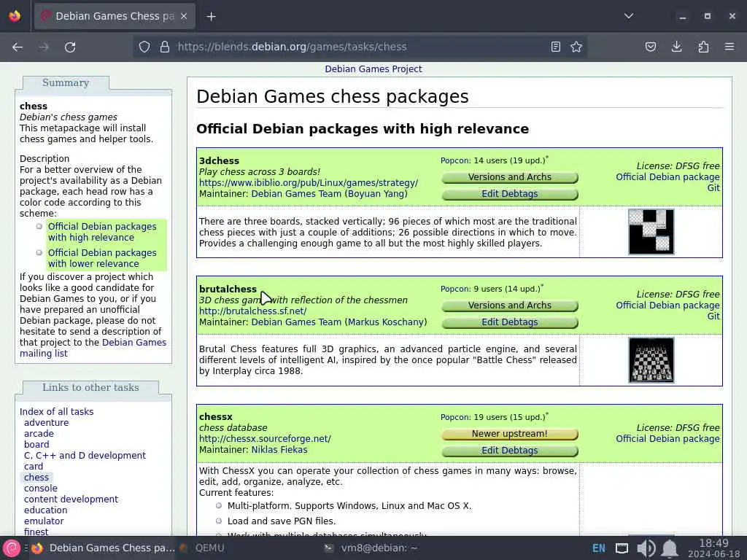Open the Pocket save icon
The image size is (747, 560).
(650, 47)
